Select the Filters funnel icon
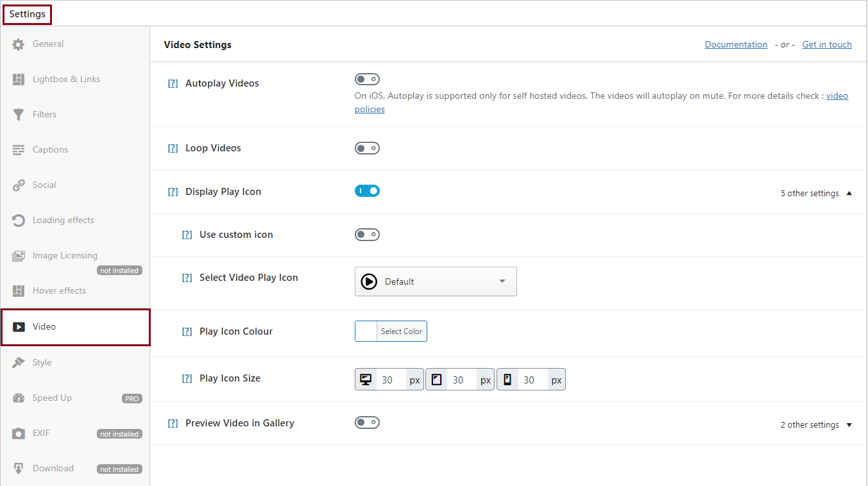 [19, 115]
